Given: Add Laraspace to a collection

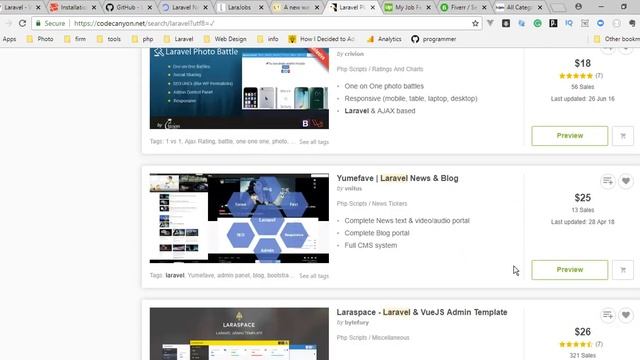Looking at the screenshot, I should 608,315.
